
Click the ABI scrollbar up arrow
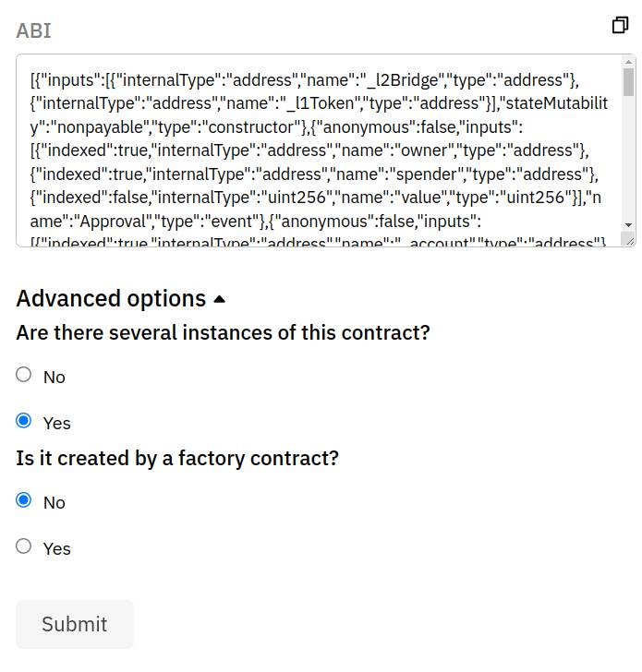pos(628,62)
